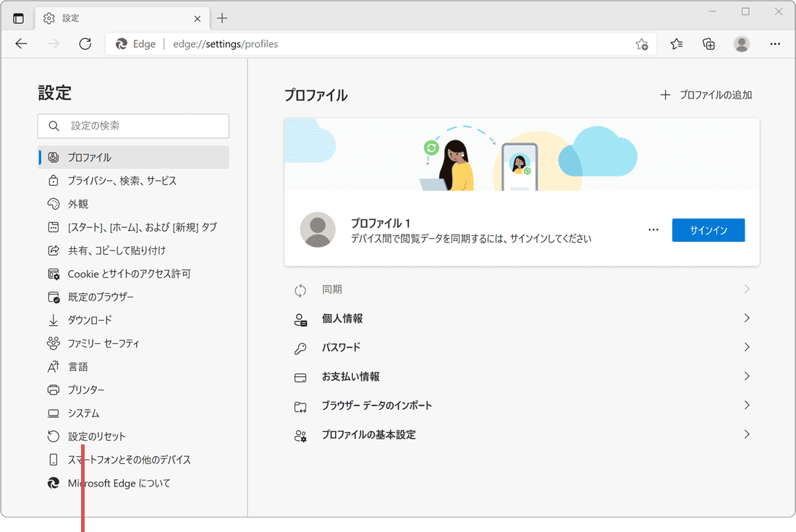
Task: Select the 設定のリセット icon
Action: pyautogui.click(x=53, y=436)
